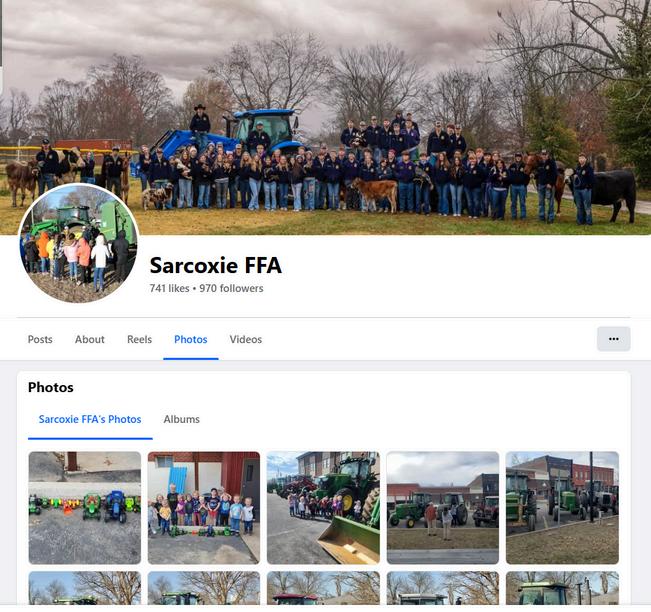This screenshot has height=612, width=651.
Task: Switch to the Videos tab
Action: (x=246, y=339)
